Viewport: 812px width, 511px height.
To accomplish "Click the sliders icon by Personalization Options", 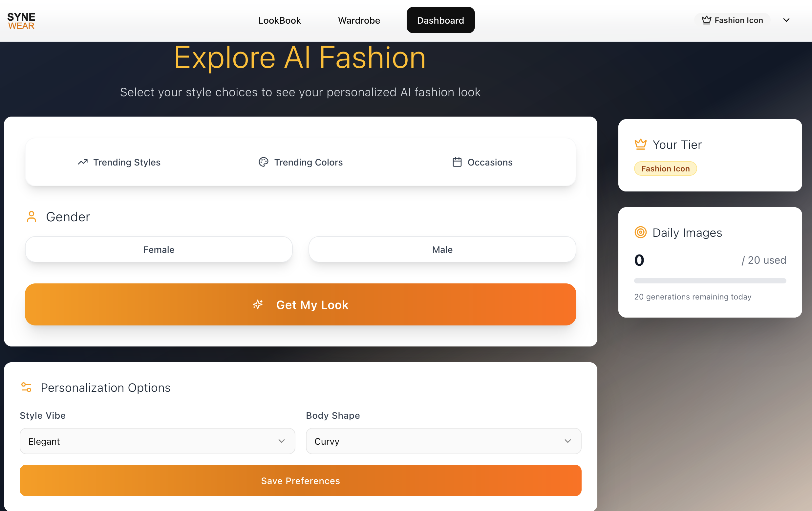I will tap(26, 388).
